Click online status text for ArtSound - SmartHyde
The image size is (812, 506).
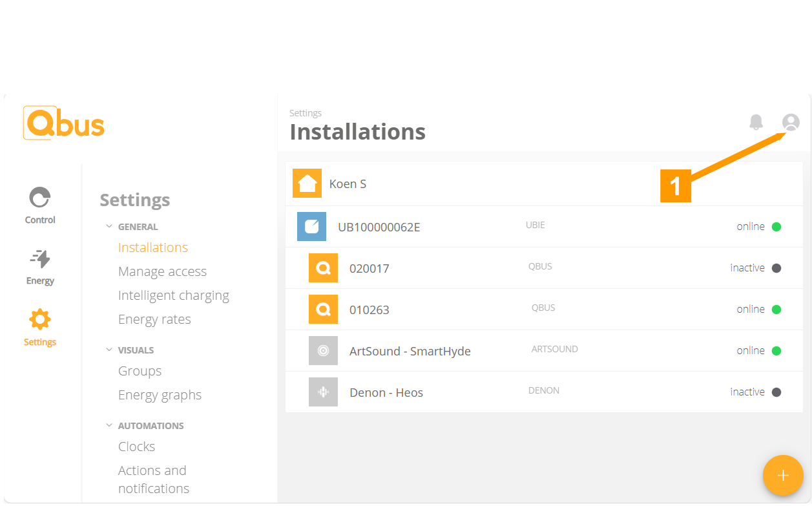point(751,350)
